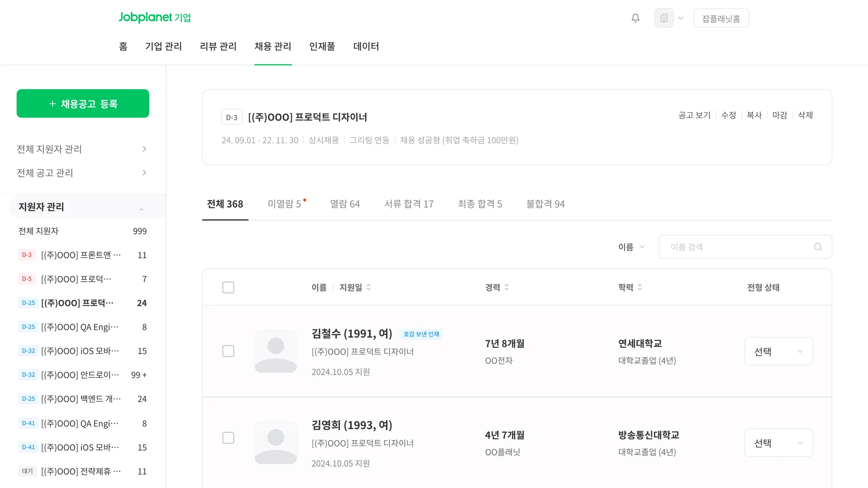
Task: Open 선택 status dropdown for 김철수
Action: point(778,351)
